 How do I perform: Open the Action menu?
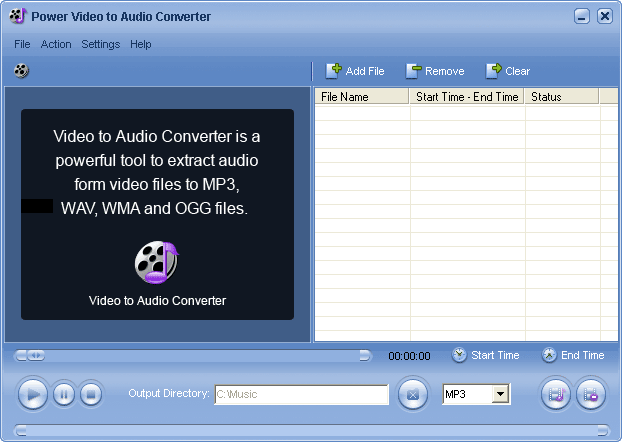(x=56, y=44)
